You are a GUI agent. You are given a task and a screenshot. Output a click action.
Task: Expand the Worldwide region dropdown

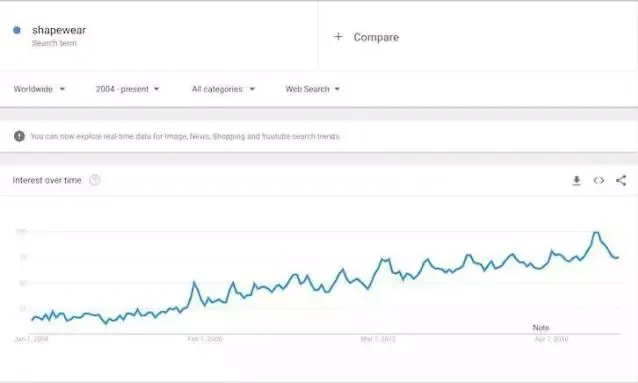click(39, 89)
